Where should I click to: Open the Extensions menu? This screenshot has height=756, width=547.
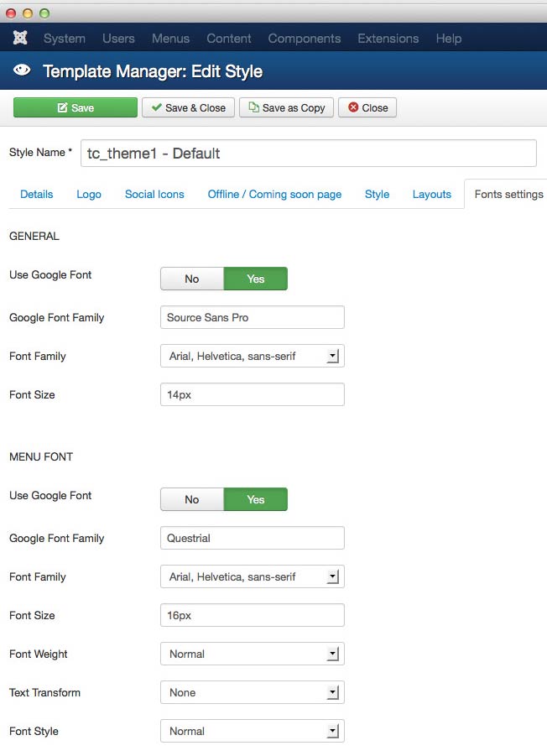point(388,39)
